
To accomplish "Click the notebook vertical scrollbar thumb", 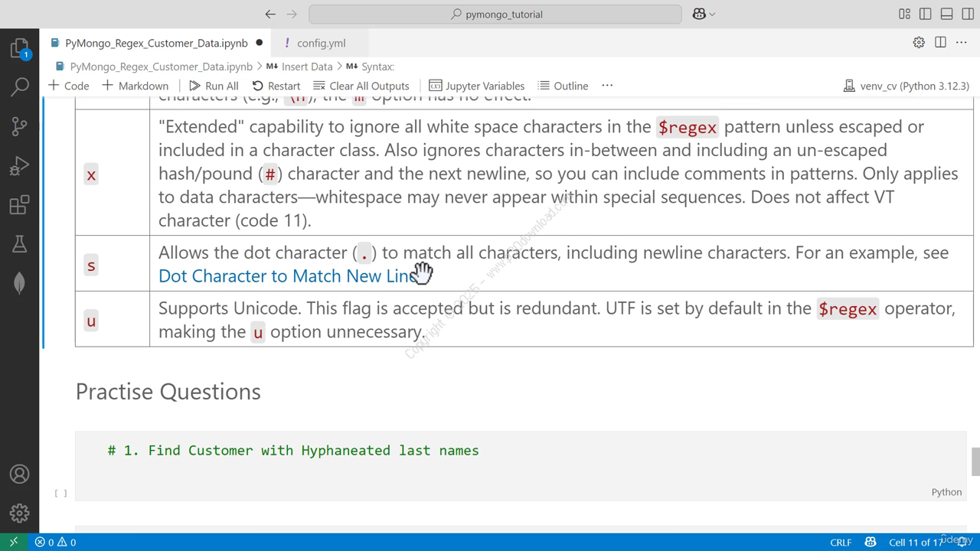I will (975, 461).
